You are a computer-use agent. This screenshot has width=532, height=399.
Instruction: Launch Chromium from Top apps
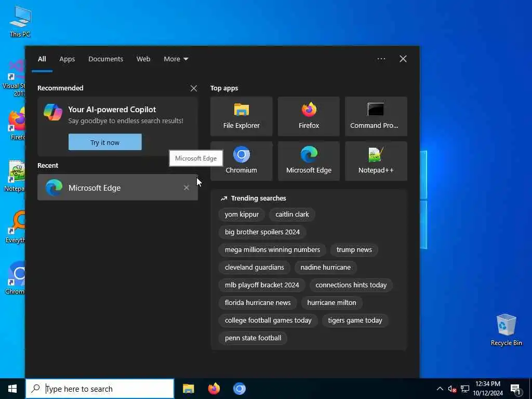[x=241, y=161]
